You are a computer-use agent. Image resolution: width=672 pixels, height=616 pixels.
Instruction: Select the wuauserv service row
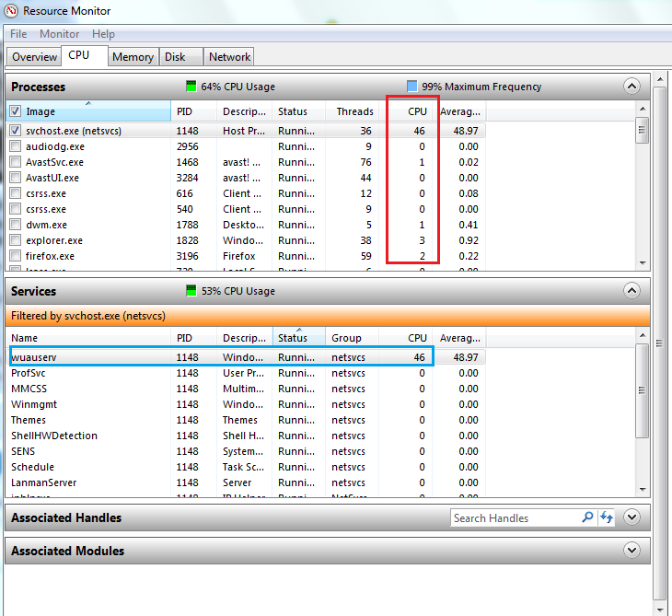(x=246, y=357)
